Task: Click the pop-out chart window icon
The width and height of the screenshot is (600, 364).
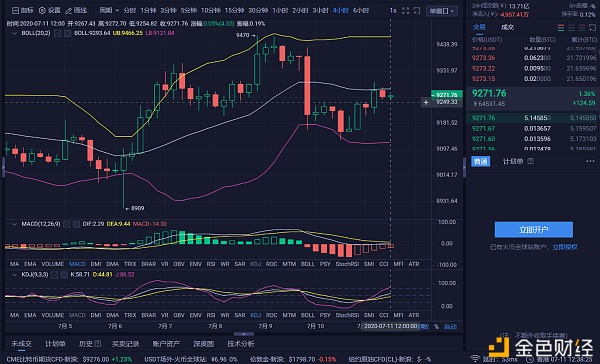Action: click(x=417, y=11)
